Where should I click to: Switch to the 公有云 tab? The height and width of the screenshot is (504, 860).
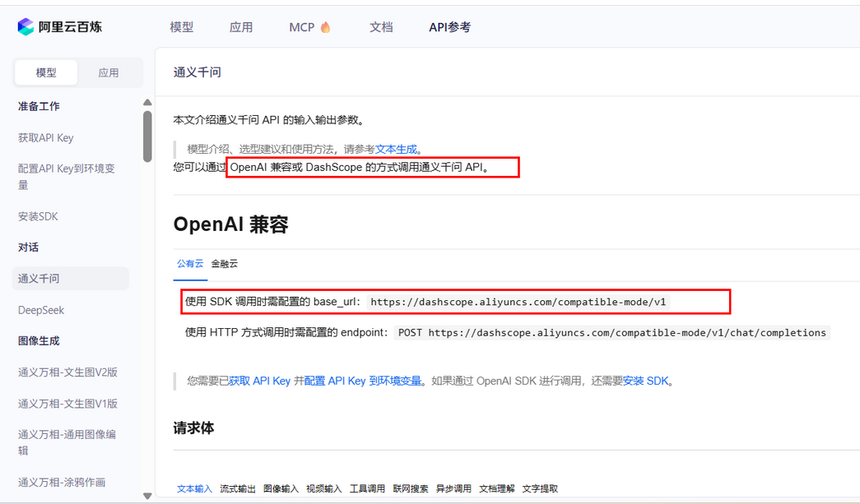[190, 263]
